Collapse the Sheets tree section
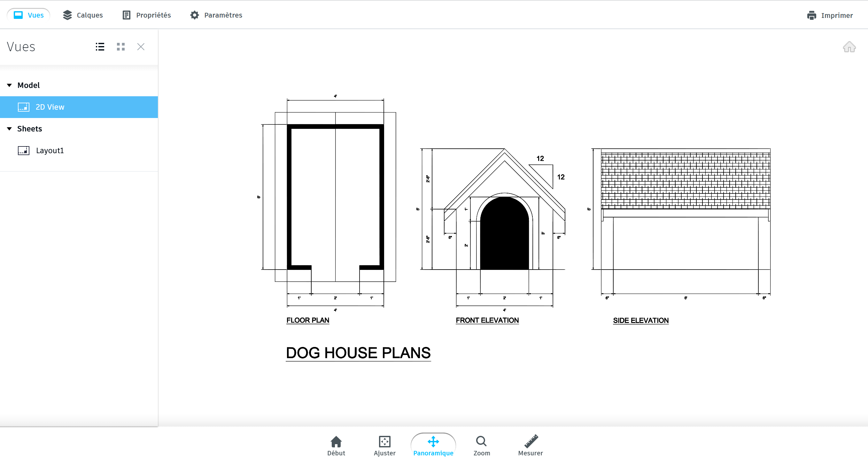 (10, 129)
